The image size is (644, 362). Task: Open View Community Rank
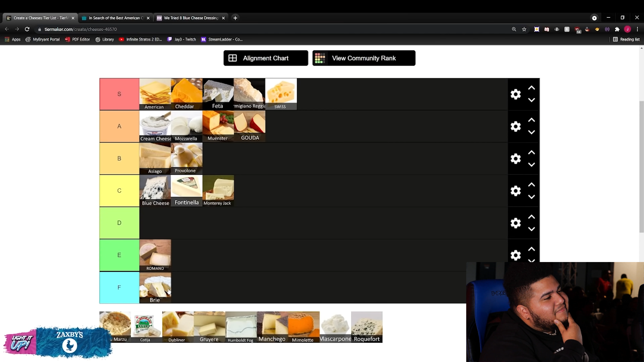[364, 58]
